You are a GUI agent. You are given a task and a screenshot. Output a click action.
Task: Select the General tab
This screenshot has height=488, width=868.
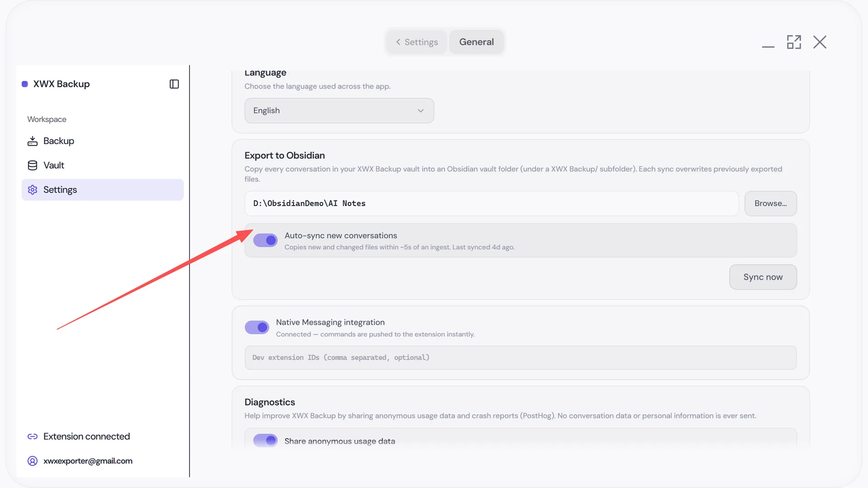point(476,42)
